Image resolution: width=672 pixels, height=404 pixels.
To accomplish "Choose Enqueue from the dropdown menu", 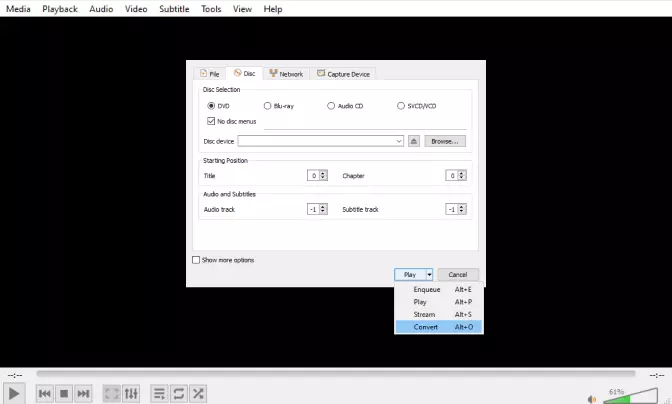I will coord(439,290).
